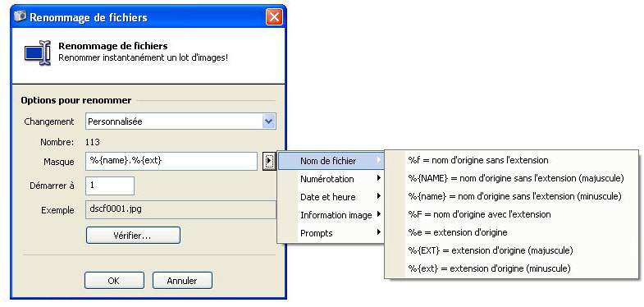Click the Vérifier... button
644x307 pixels.
pyautogui.click(x=133, y=236)
